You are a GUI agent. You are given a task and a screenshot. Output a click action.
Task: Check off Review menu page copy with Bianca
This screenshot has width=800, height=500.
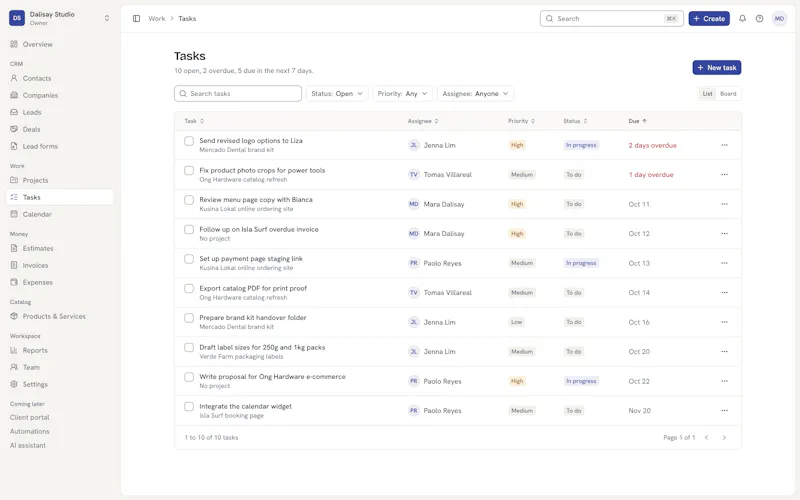click(x=189, y=200)
